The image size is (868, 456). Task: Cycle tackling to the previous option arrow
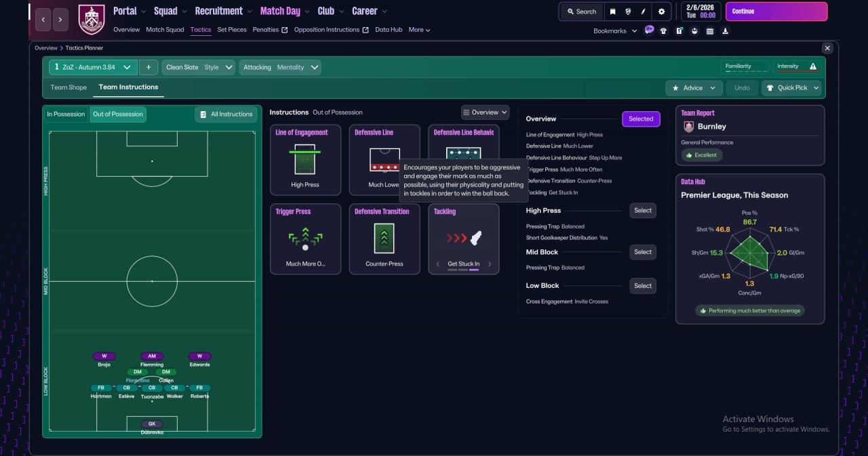[x=438, y=264]
